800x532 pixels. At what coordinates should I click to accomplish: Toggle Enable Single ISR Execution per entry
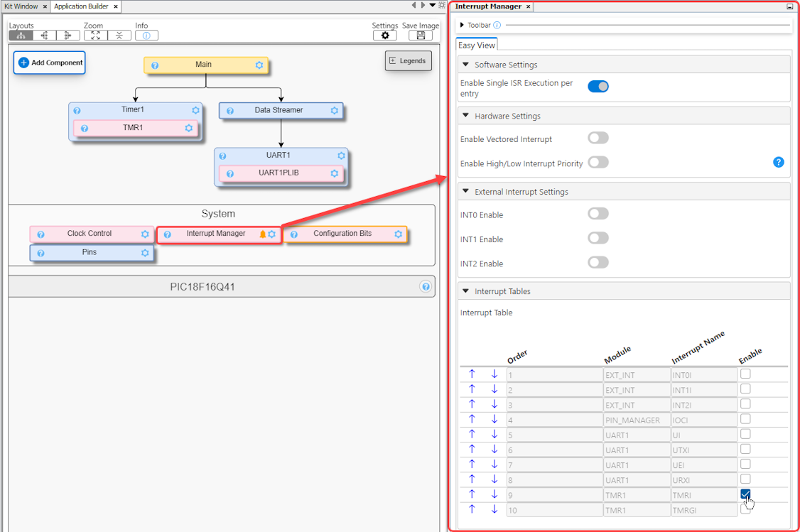click(598, 87)
